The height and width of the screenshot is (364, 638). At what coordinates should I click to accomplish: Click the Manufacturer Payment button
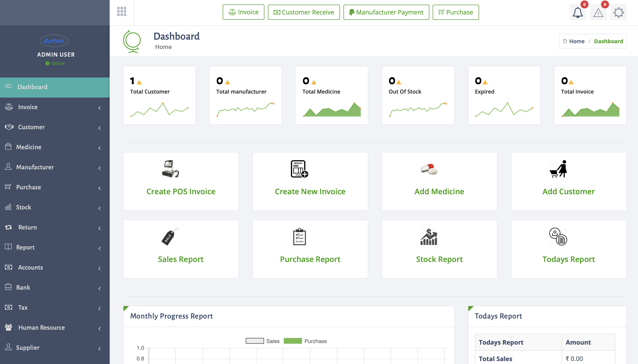(x=386, y=12)
